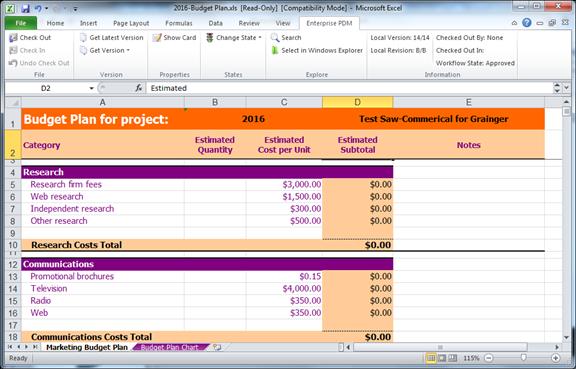The image size is (576, 369).
Task: Select the Marketing Budget Plan sheet tab
Action: [87, 347]
